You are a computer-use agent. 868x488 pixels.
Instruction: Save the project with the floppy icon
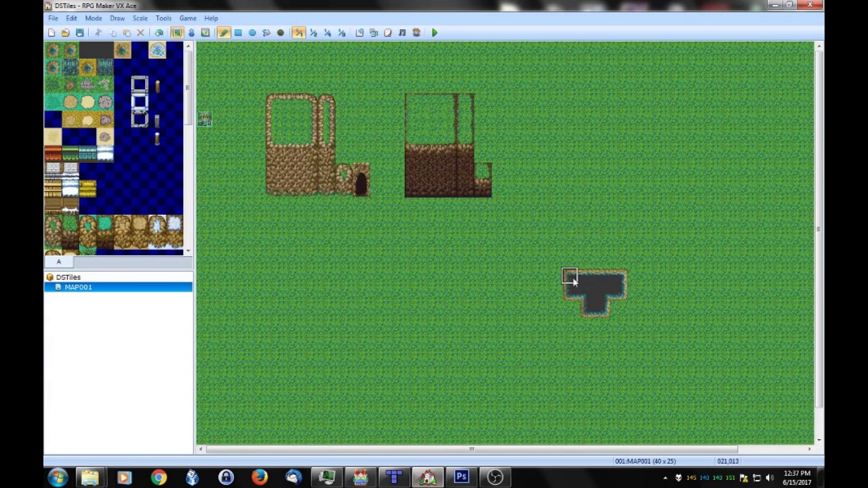(x=80, y=33)
